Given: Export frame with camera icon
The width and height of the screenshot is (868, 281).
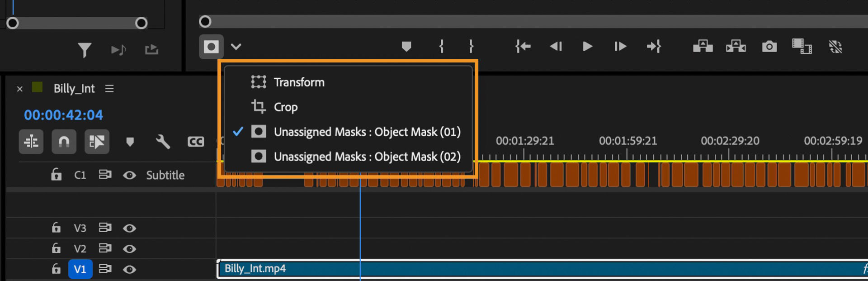Looking at the screenshot, I should coord(769,47).
